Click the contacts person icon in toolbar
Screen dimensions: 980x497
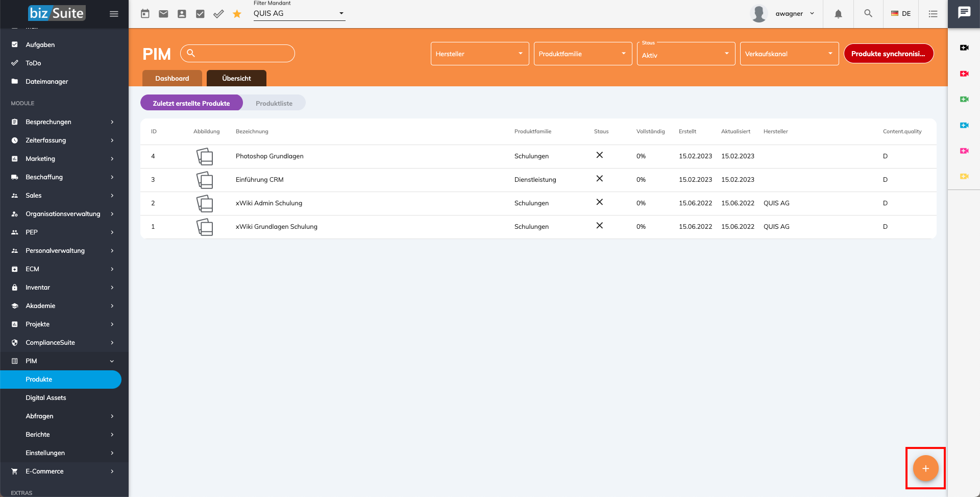tap(182, 14)
